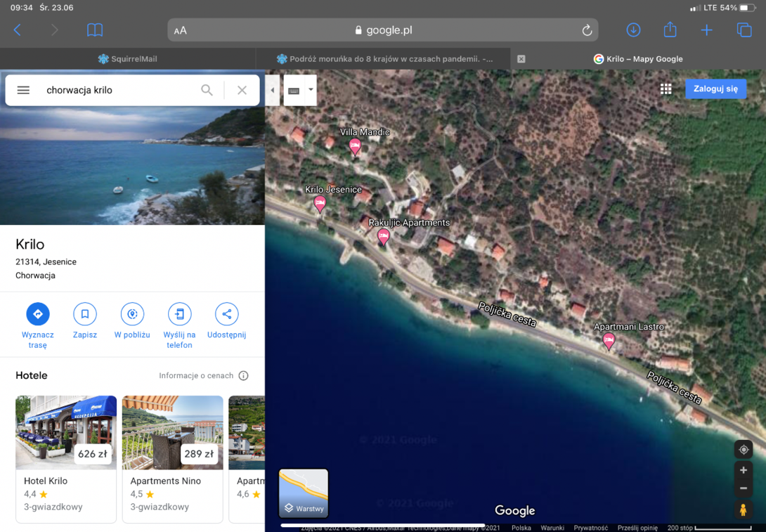
Task: Show all tabs overview icon
Action: [744, 30]
